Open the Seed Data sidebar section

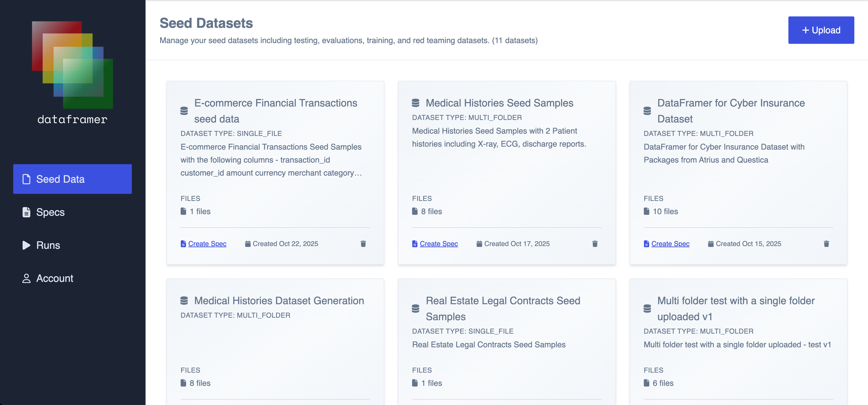click(73, 179)
